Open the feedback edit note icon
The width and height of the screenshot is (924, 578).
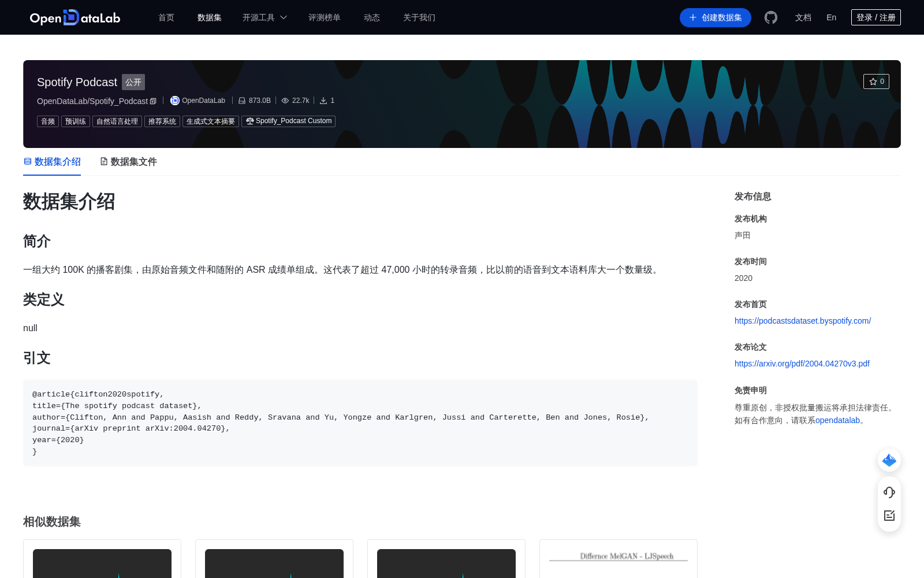(889, 516)
